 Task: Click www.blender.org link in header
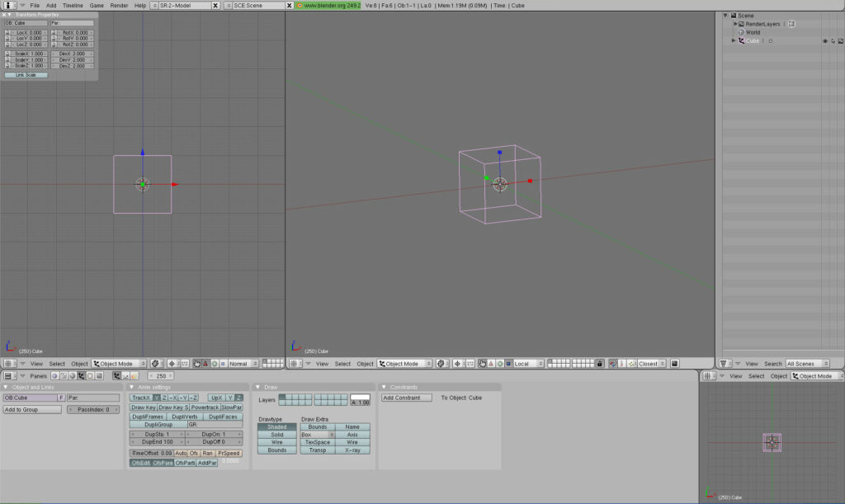(328, 6)
